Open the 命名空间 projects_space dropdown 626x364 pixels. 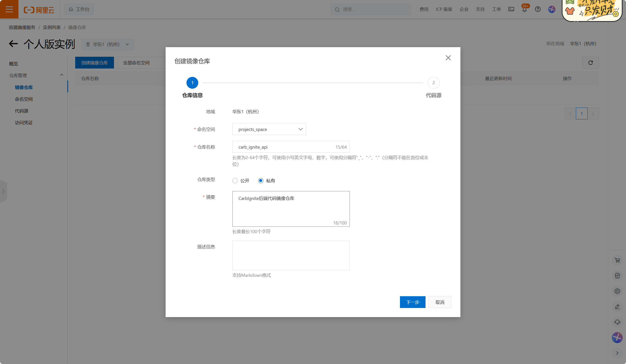[269, 129]
